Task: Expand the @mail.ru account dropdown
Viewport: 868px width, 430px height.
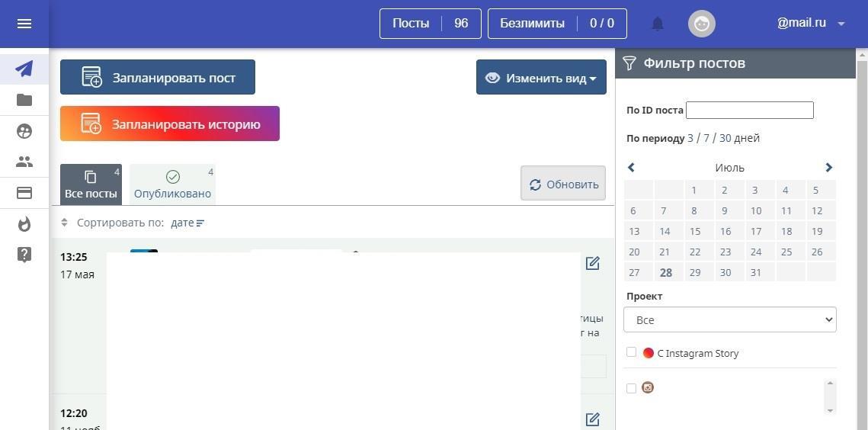Action: pos(810,24)
